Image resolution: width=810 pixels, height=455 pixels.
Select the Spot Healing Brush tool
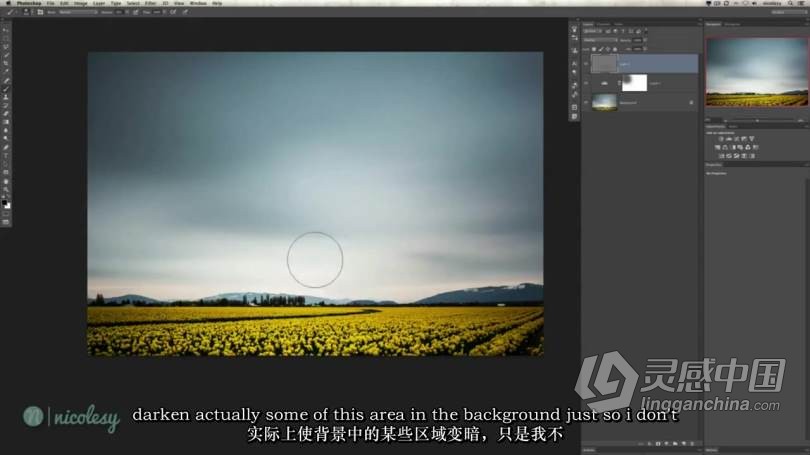6,81
